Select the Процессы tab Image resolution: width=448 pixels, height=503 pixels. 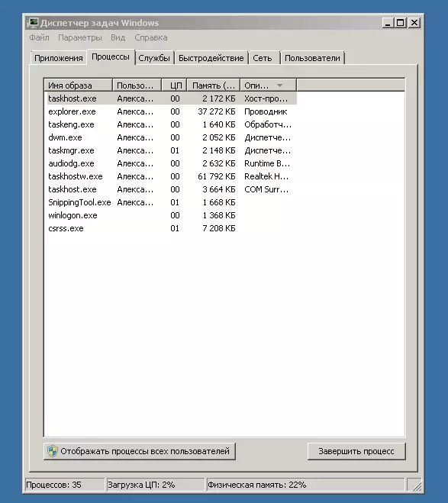click(111, 56)
